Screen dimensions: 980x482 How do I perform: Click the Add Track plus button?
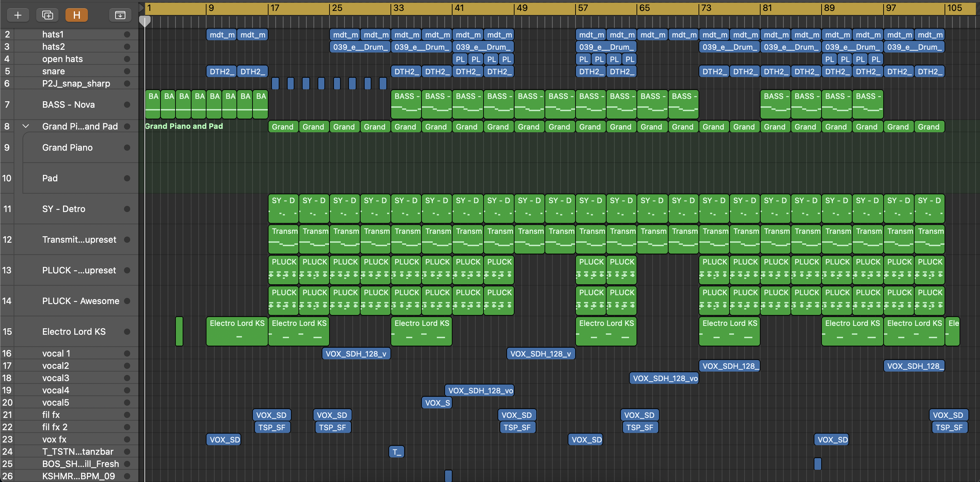(x=17, y=15)
